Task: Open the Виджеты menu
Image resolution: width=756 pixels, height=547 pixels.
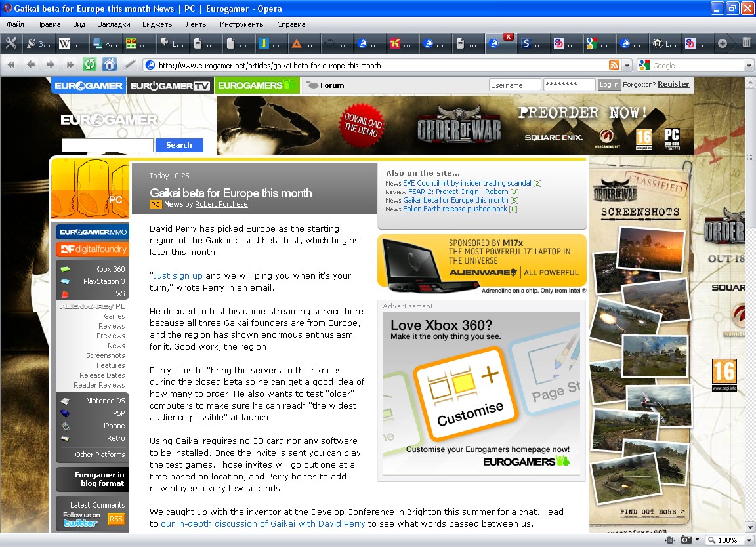Action: click(157, 24)
